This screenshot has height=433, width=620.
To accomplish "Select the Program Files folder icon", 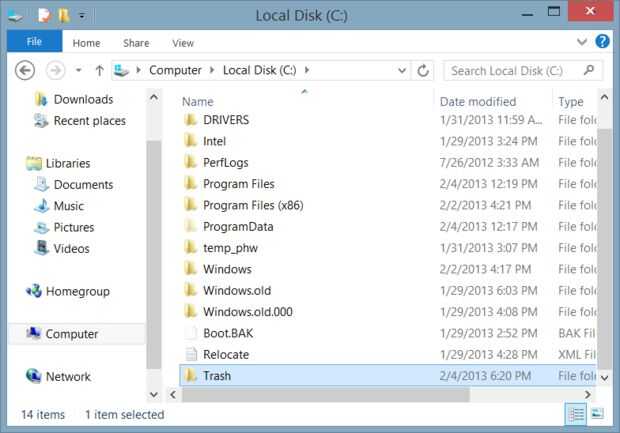I will pos(191,183).
